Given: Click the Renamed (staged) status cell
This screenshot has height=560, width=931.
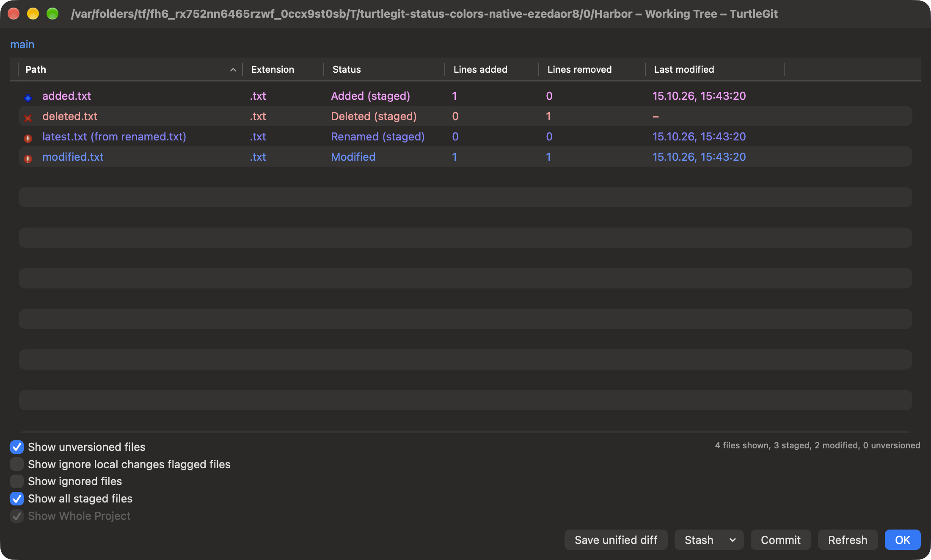Looking at the screenshot, I should click(377, 137).
